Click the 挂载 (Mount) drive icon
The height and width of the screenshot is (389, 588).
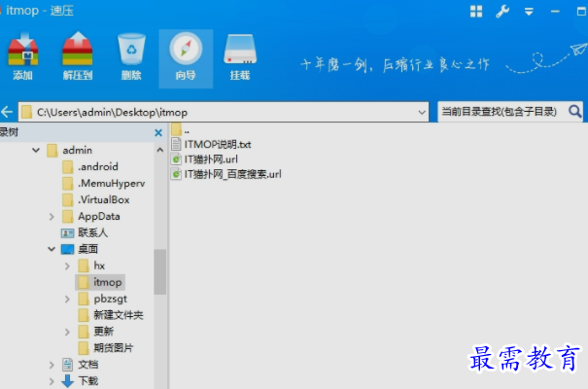[240, 56]
